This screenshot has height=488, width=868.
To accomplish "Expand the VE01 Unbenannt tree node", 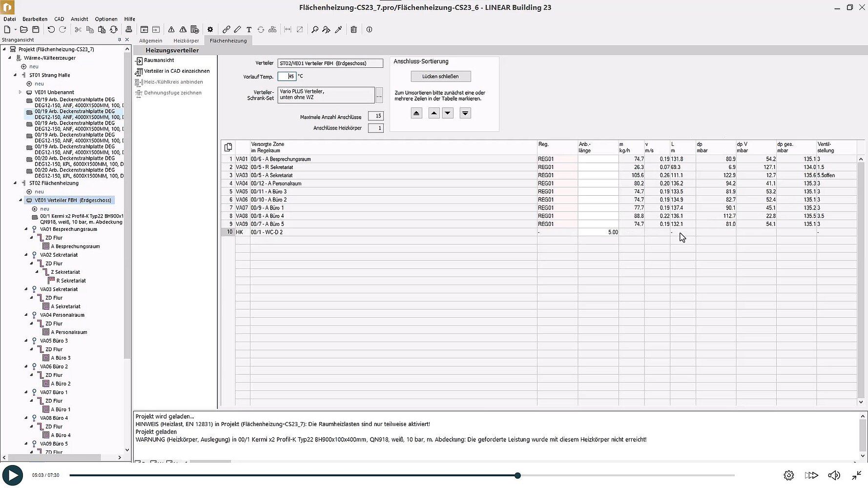I will coord(21,92).
